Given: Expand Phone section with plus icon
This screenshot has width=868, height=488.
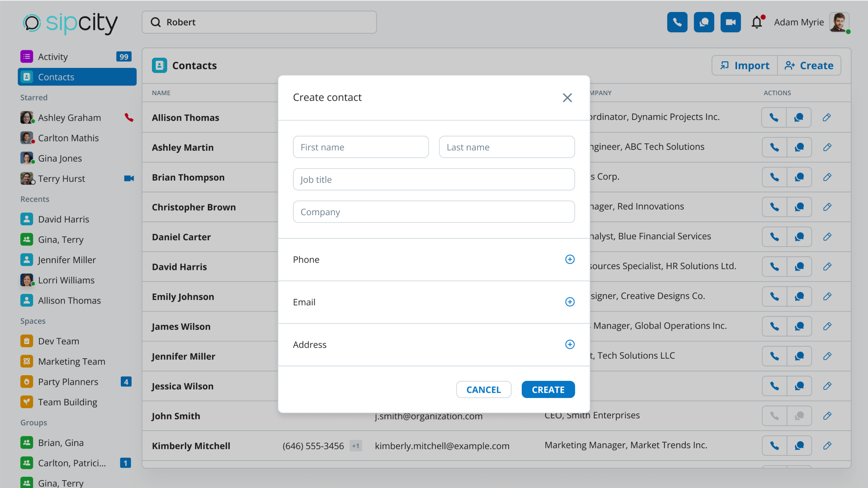Looking at the screenshot, I should [x=570, y=259].
